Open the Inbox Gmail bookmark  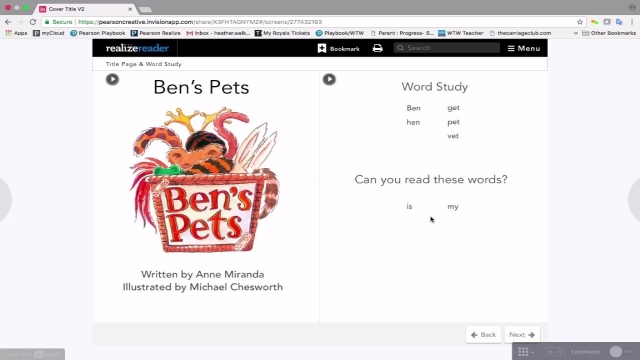coord(218,33)
